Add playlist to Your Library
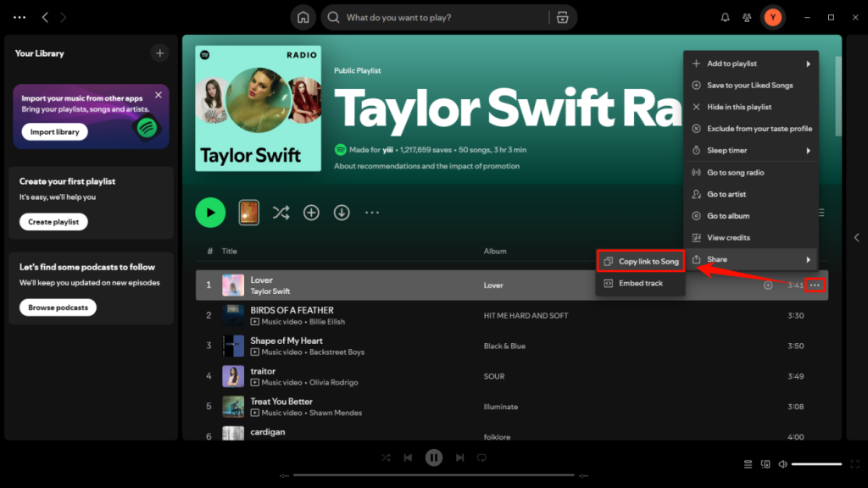This screenshot has height=488, width=868. (x=311, y=213)
